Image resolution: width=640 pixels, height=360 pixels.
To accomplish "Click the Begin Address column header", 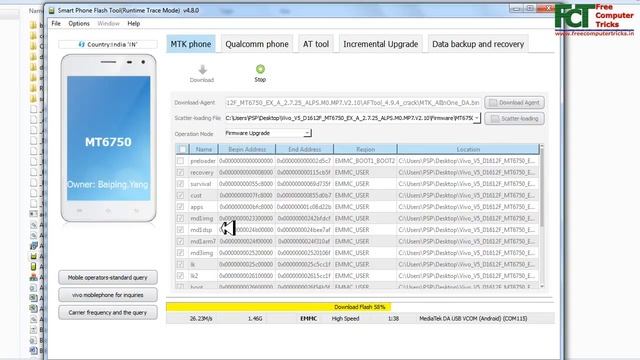I will pyautogui.click(x=247, y=149).
